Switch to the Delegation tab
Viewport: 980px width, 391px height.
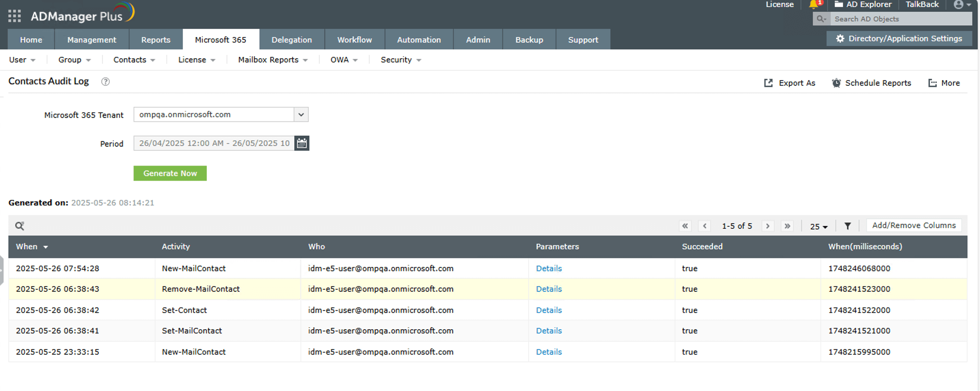point(292,40)
